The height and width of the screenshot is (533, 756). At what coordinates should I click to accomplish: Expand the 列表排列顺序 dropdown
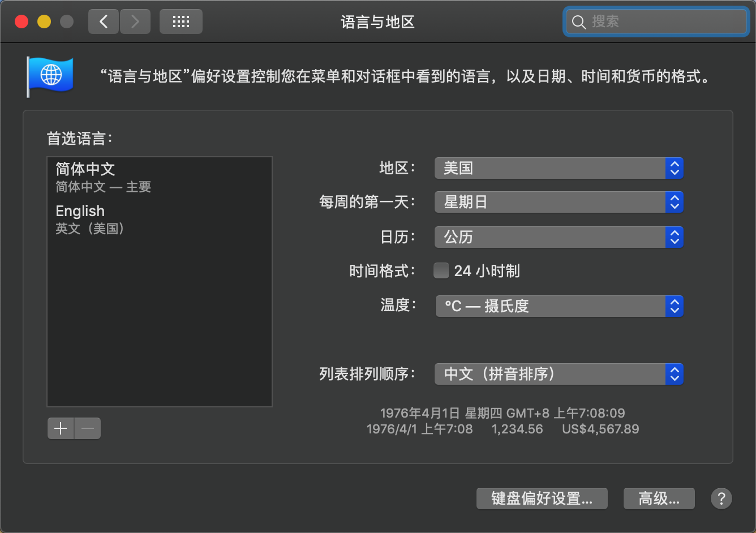pos(559,374)
